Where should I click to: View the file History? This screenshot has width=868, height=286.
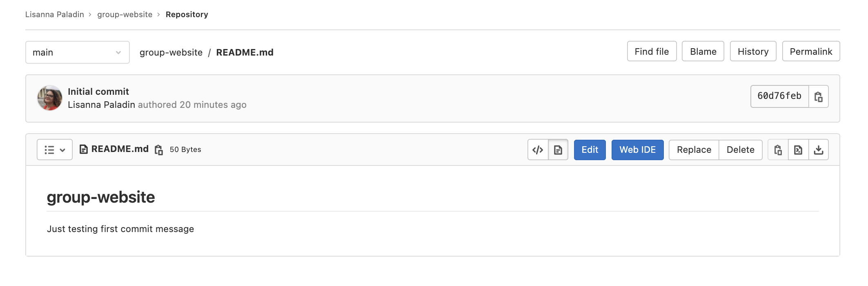point(753,51)
